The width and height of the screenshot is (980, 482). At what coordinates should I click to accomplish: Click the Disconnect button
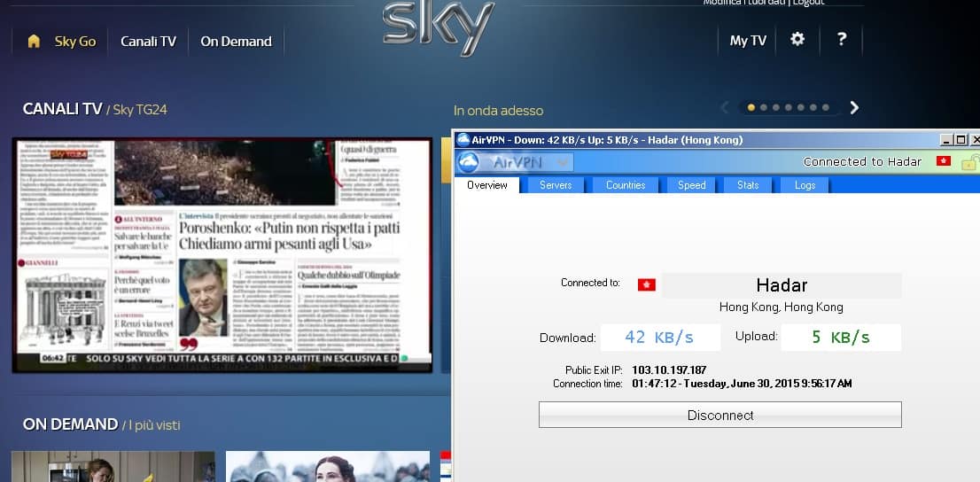pyautogui.click(x=720, y=416)
